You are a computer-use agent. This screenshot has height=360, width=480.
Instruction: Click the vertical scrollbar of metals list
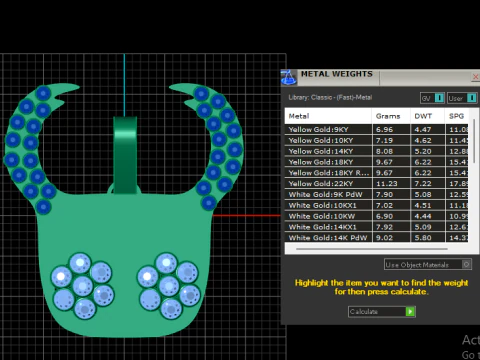[474, 140]
